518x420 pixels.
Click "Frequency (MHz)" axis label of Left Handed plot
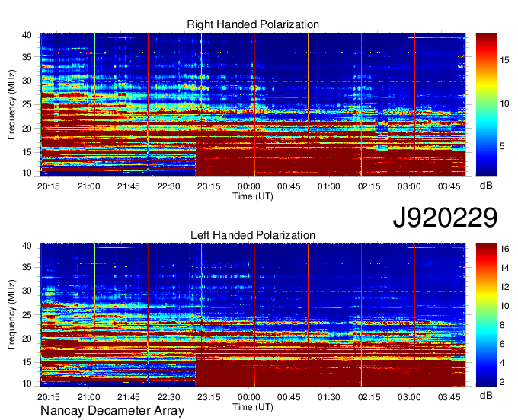point(11,315)
